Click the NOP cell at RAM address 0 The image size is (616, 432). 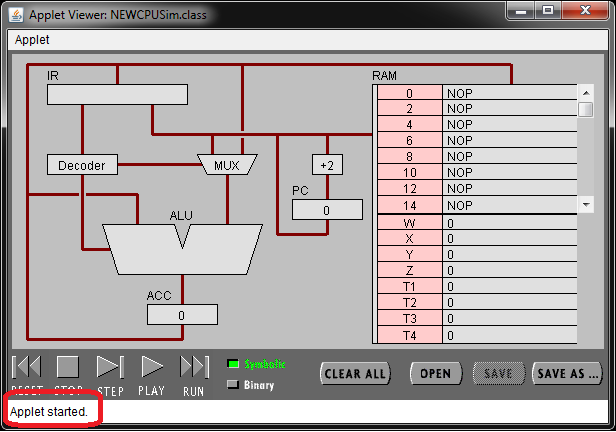click(510, 93)
